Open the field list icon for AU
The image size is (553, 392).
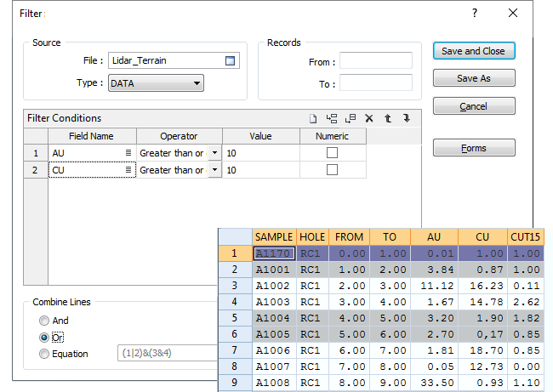click(128, 153)
